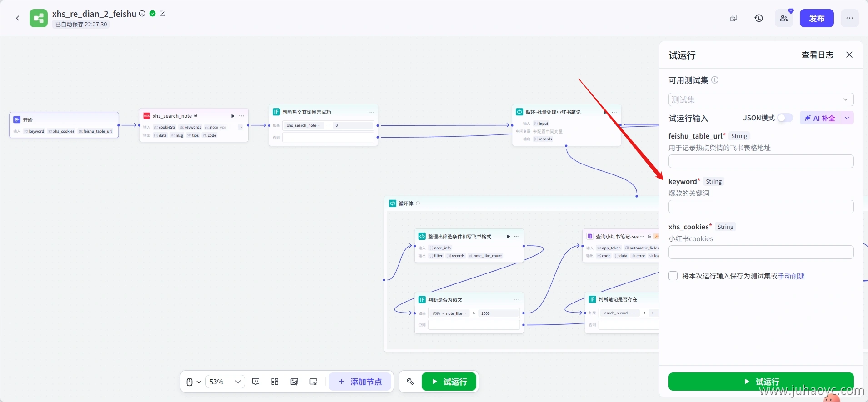Expand the AI 补全 dropdown arrow
This screenshot has width=868, height=402.
tap(847, 118)
